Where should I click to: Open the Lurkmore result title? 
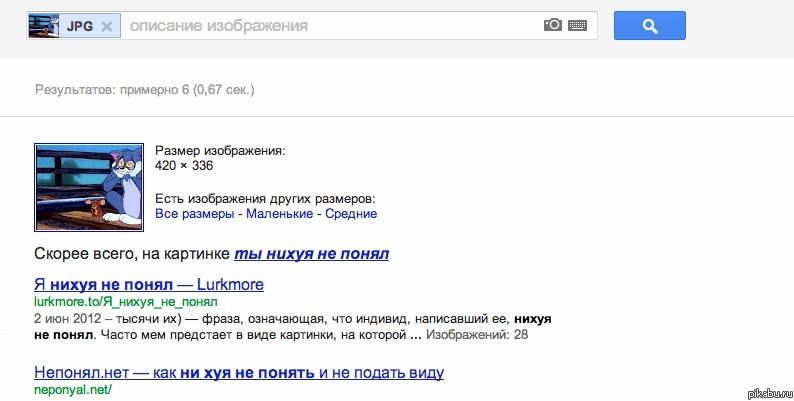coord(149,285)
